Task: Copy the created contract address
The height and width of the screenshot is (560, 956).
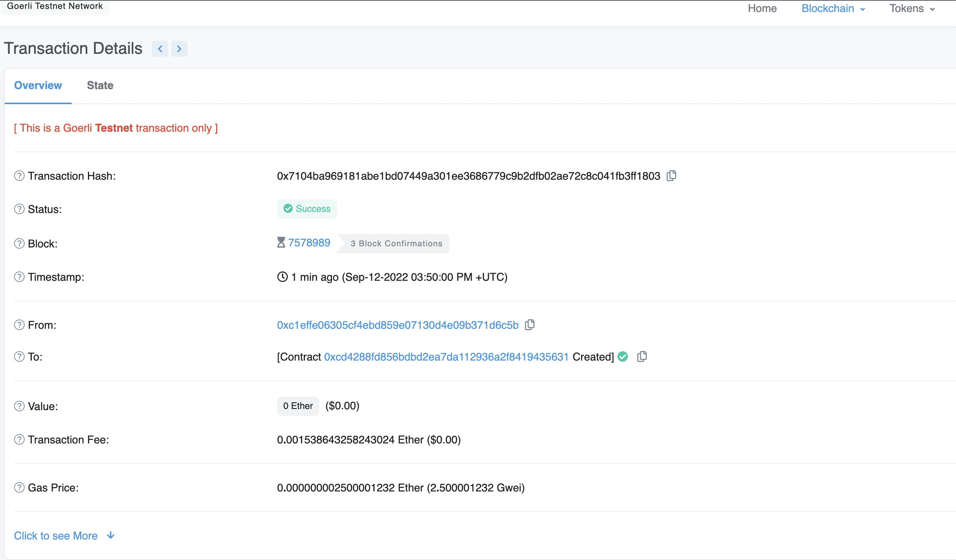Action: pyautogui.click(x=642, y=357)
